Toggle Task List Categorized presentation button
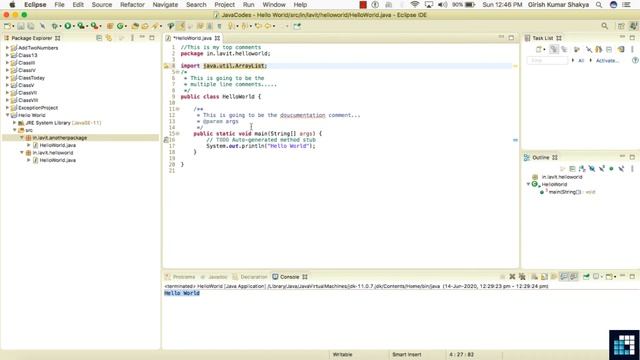The height and width of the screenshot is (360, 640). 553,49
